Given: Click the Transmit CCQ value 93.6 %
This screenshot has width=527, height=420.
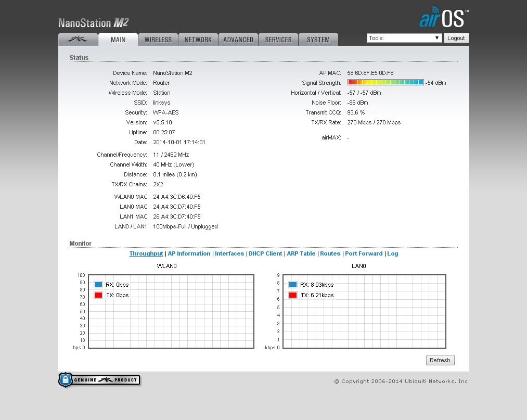Looking at the screenshot, I should (356, 112).
